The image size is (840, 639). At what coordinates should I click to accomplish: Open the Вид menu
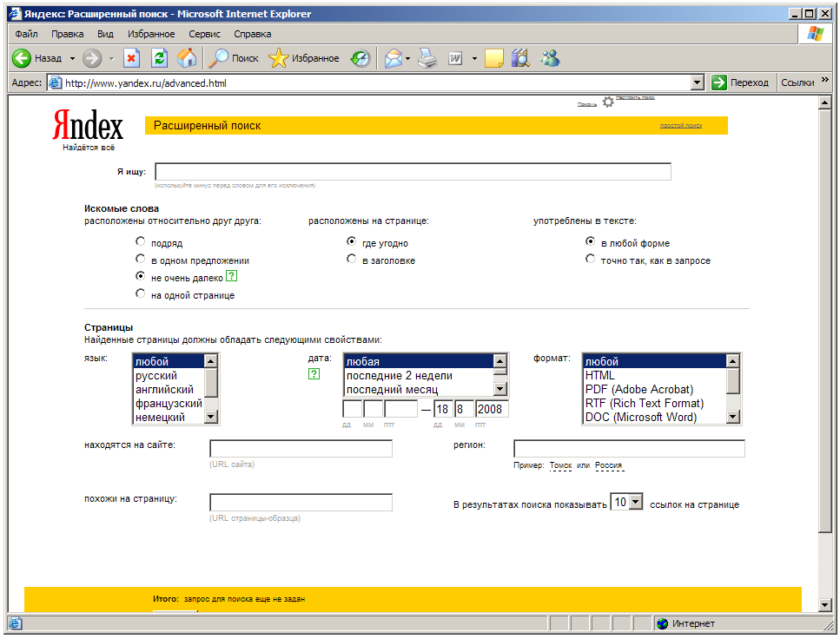click(105, 34)
